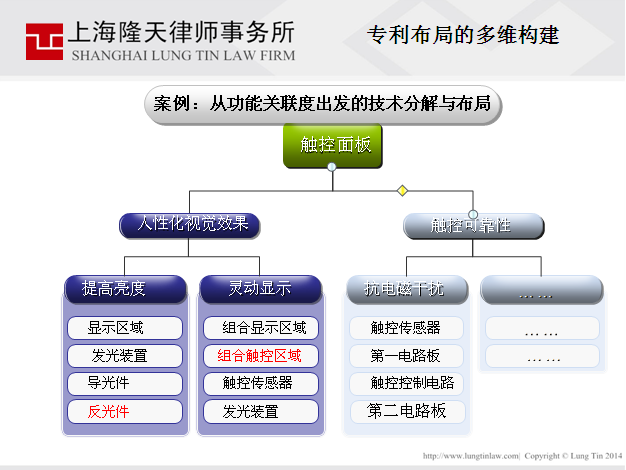Click the circle handle below 触控面板

click(x=332, y=167)
